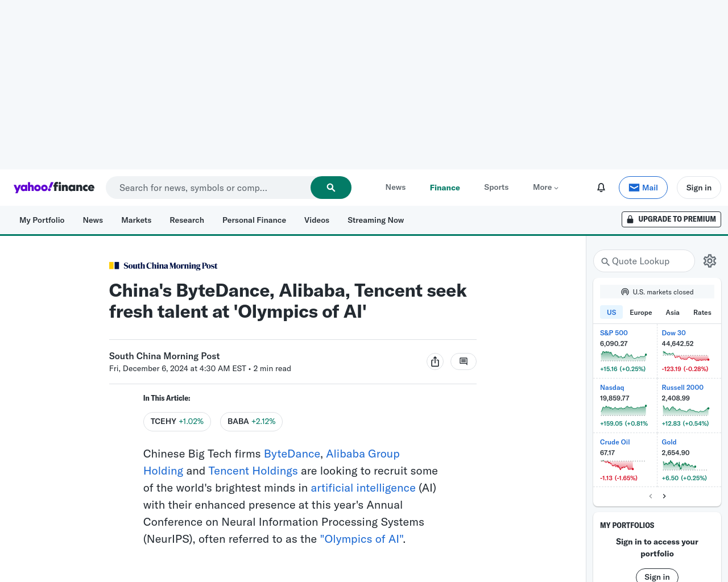The image size is (728, 582).
Task: Open the artificial intelligence link
Action: tap(363, 488)
